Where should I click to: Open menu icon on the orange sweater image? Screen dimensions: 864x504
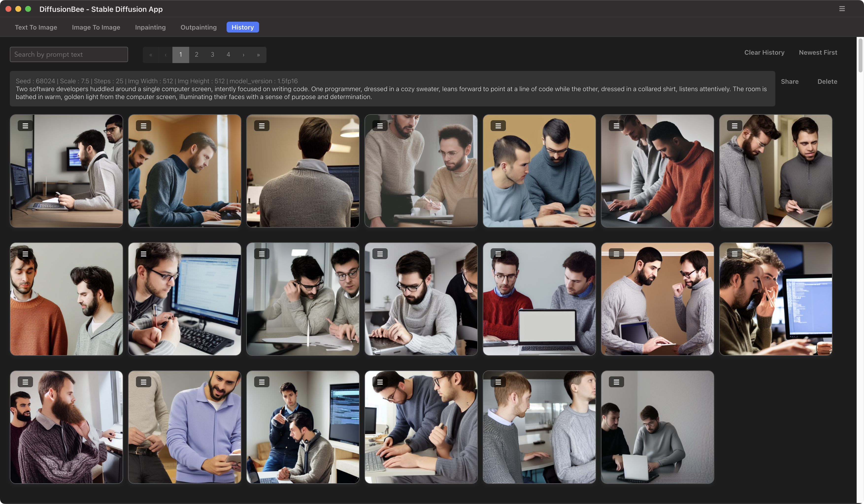(25, 254)
